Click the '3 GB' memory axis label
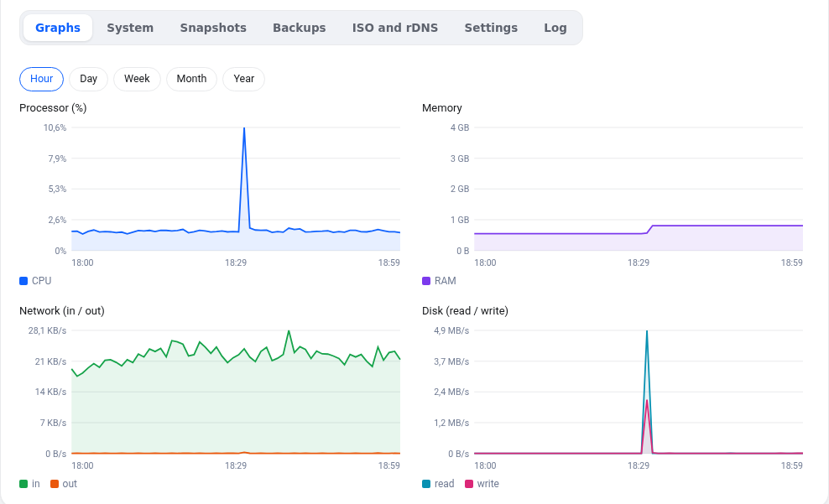This screenshot has height=504, width=829. coord(460,158)
